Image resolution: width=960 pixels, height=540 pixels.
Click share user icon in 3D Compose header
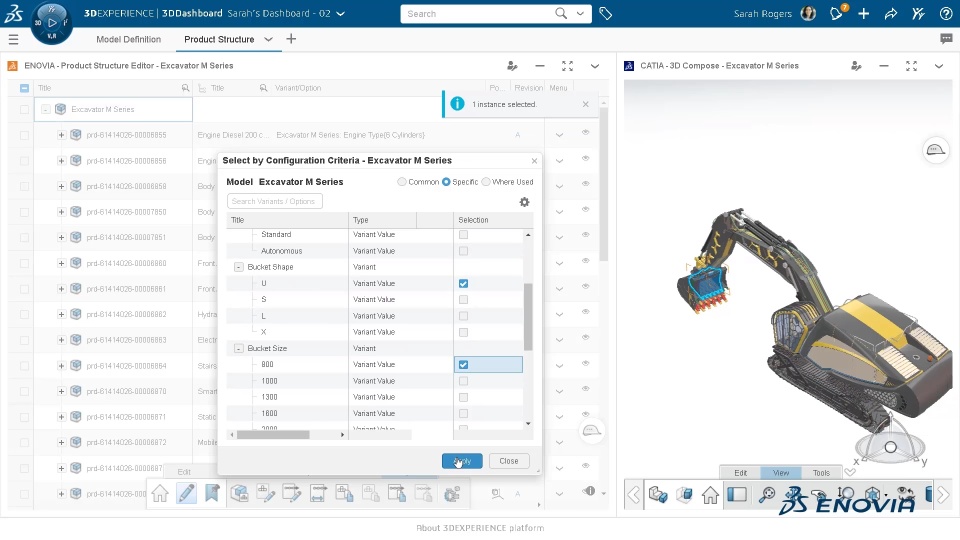[856, 66]
